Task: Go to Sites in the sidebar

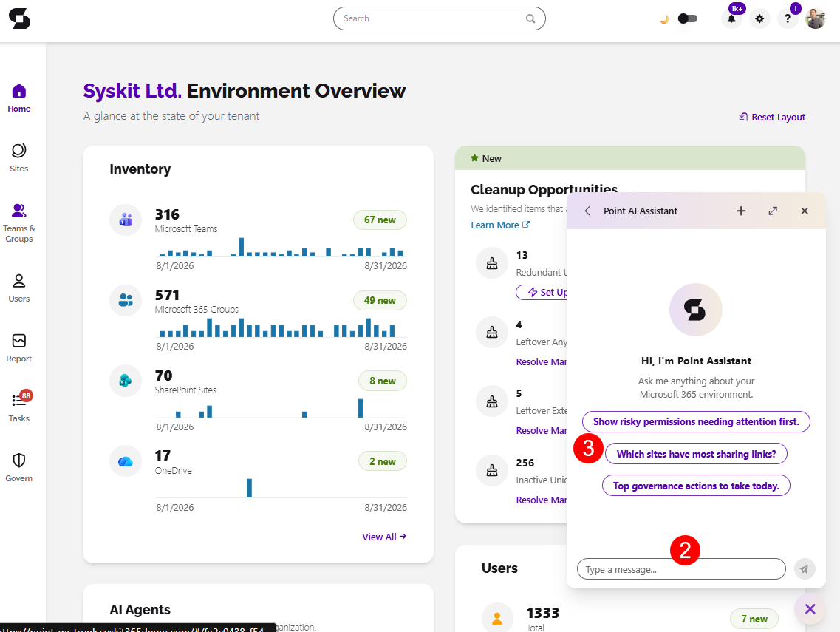Action: [x=18, y=157]
